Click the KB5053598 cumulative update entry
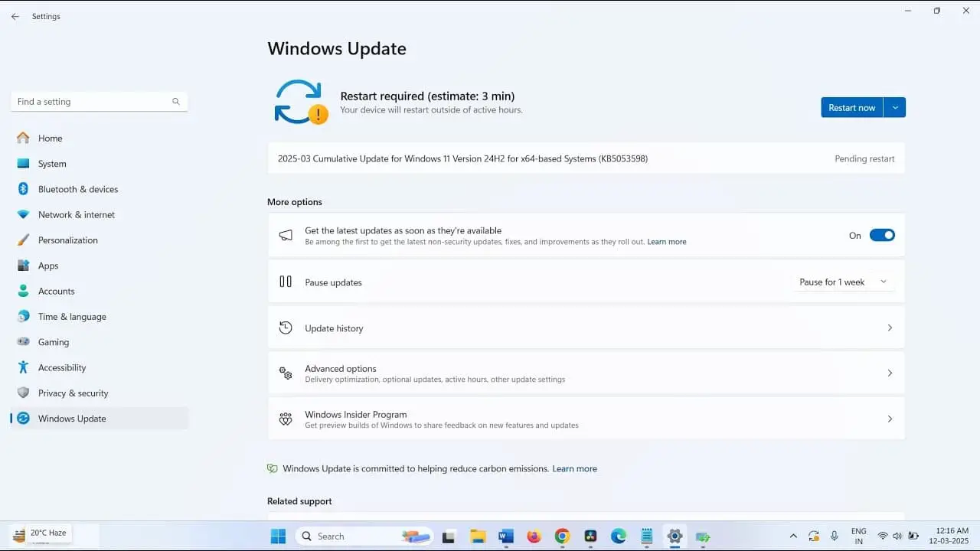Screen dimensions: 980x551 tap(586, 158)
